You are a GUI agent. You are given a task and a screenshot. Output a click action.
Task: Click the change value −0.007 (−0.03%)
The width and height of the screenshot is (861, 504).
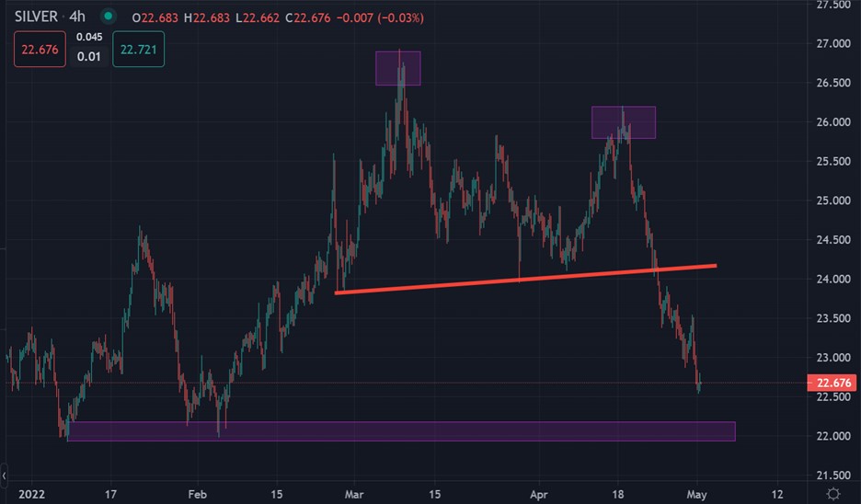380,18
